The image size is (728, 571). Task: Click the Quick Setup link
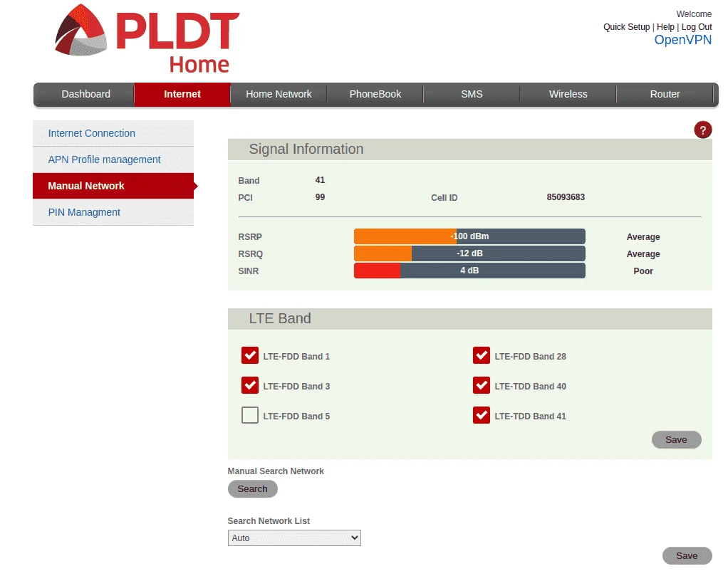pyautogui.click(x=626, y=27)
